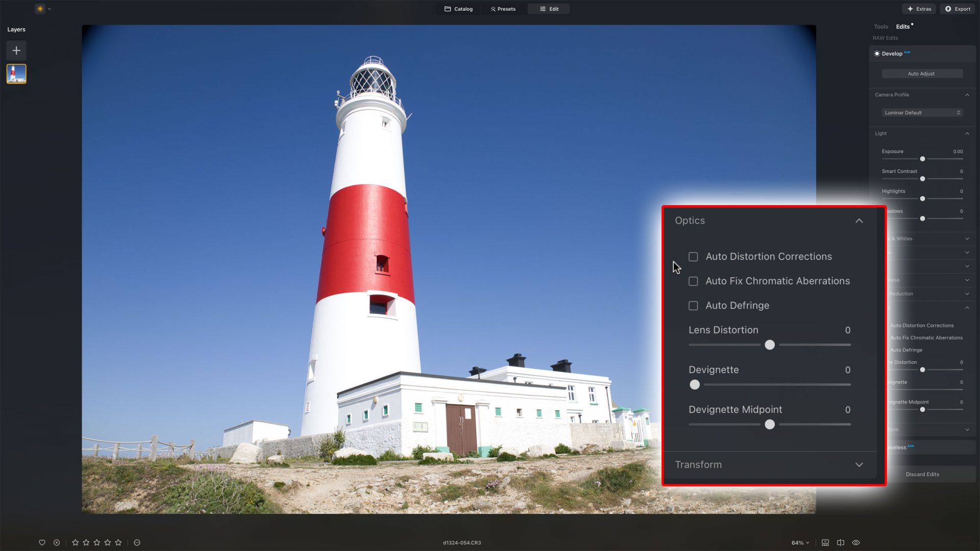Viewport: 980px width, 551px height.
Task: Enable Auto Distortion Corrections
Action: coord(693,257)
